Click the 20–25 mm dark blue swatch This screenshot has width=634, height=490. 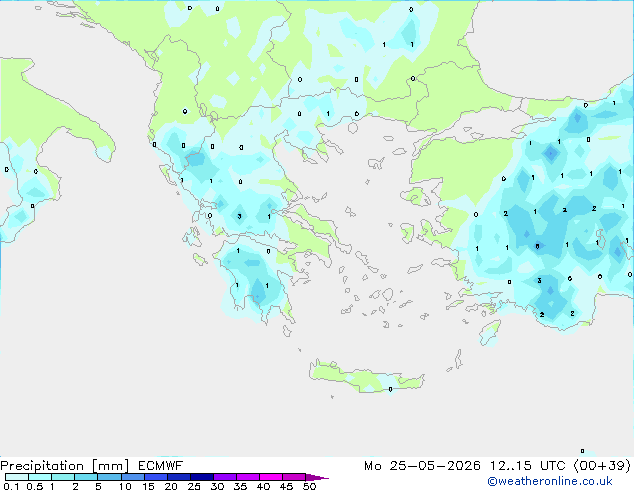pos(179,477)
